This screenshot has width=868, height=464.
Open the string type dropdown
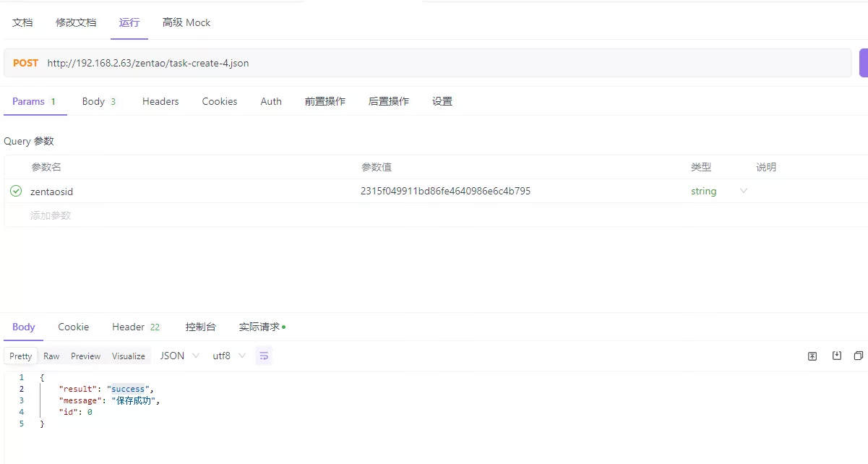click(719, 192)
